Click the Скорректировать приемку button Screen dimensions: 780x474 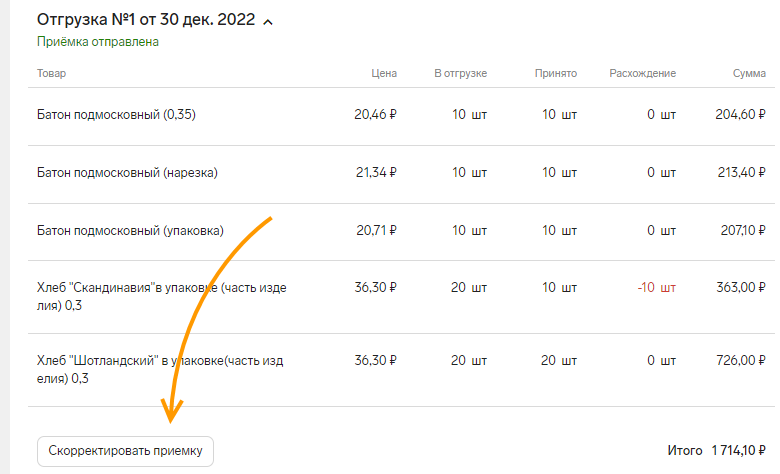pyautogui.click(x=125, y=451)
